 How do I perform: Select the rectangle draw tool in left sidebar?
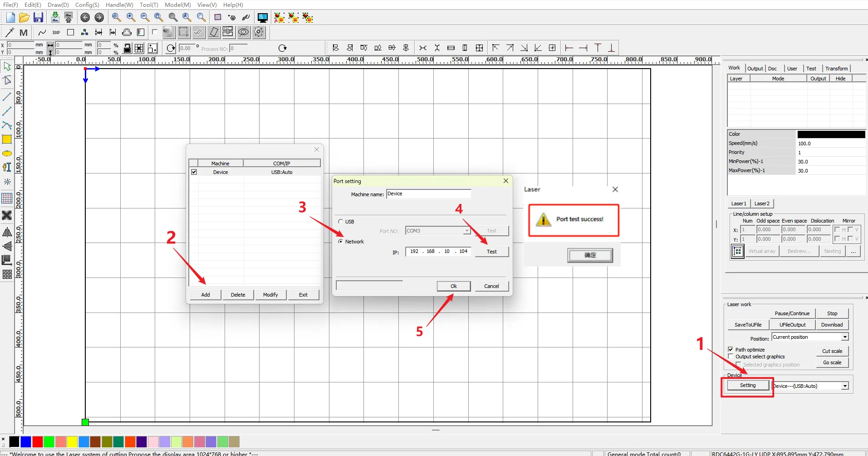point(7,139)
